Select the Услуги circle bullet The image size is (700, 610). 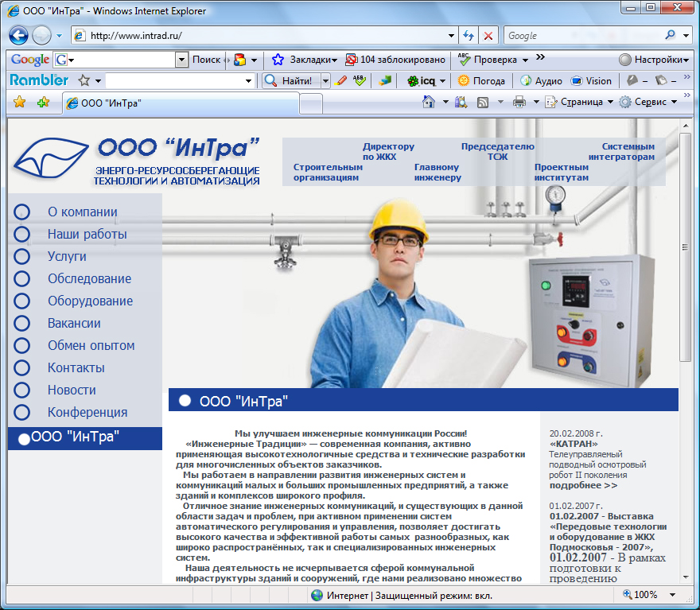coord(21,256)
